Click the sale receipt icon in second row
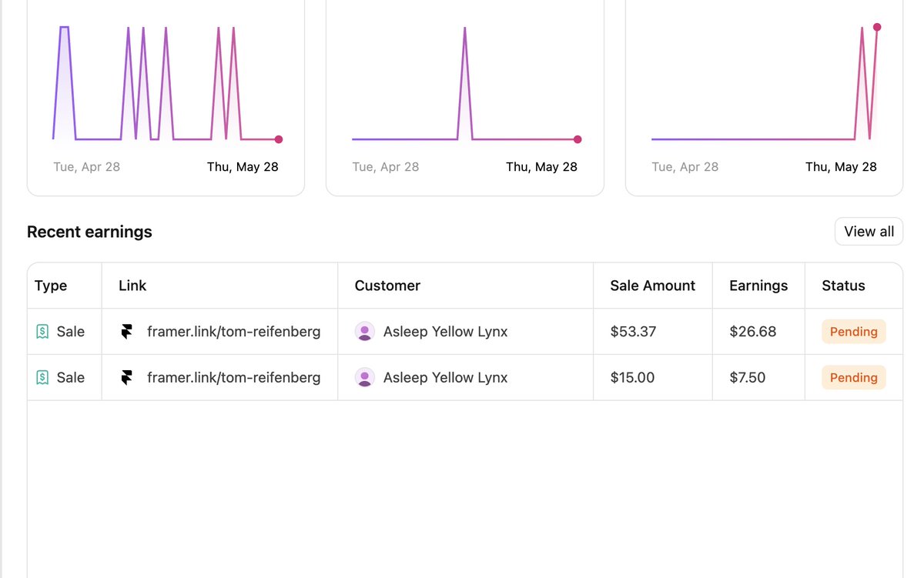Image resolution: width=924 pixels, height=578 pixels. pyautogui.click(x=42, y=378)
